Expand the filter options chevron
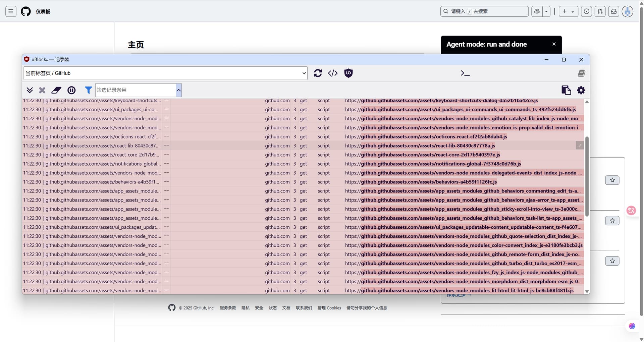644x342 pixels. [x=179, y=90]
